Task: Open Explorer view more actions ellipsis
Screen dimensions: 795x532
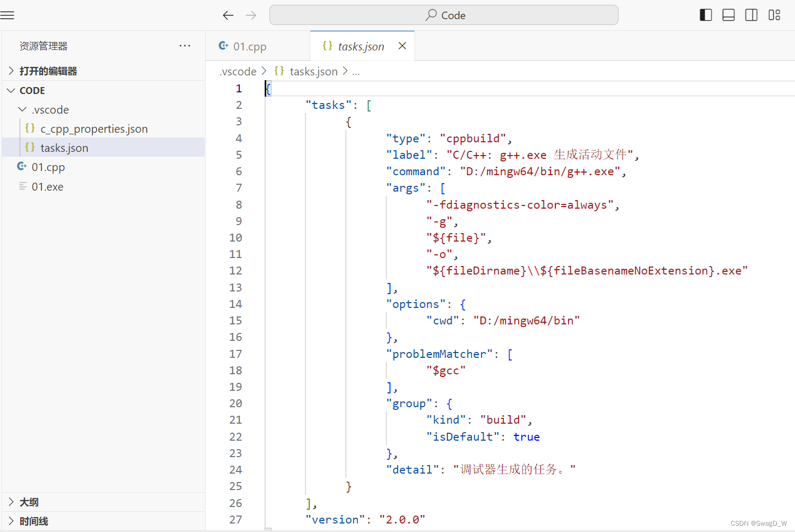Action: [x=185, y=46]
